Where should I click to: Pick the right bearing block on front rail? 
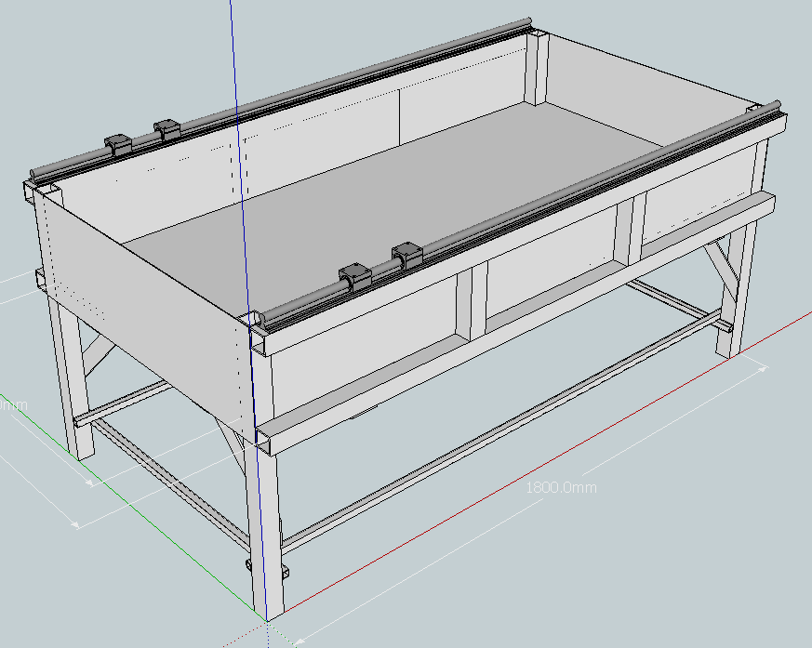click(407, 256)
